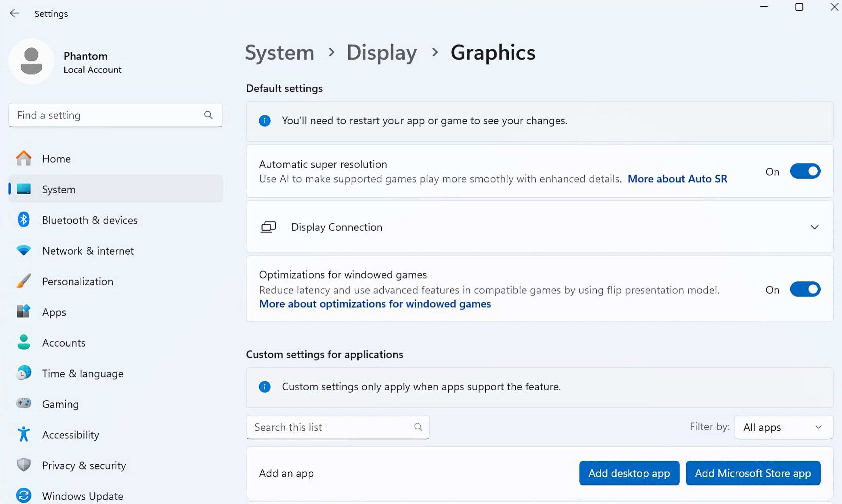
Task: Open Gaming settings
Action: 116,404
